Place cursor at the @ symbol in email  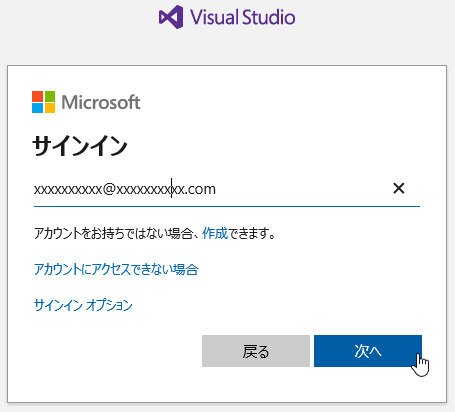109,189
